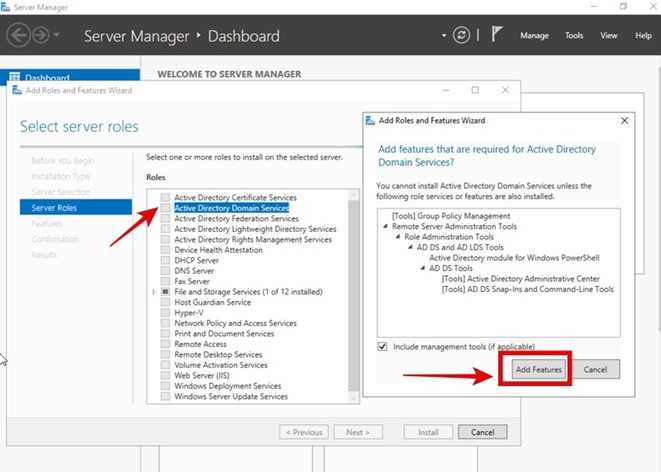Click the Server Manager forward arrow

(41, 35)
